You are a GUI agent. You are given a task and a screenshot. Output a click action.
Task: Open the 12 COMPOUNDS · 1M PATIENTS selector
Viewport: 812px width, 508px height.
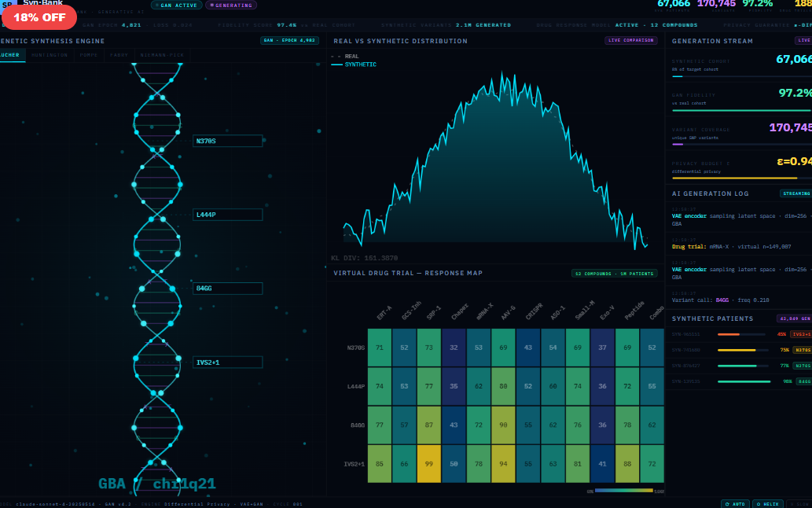click(x=615, y=273)
